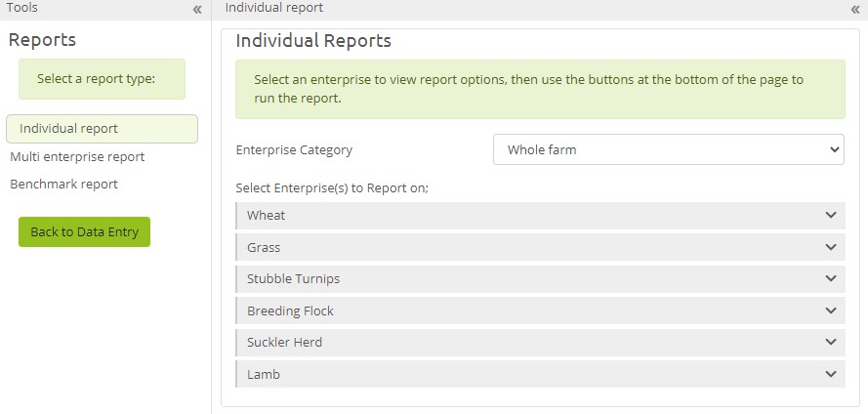Click the Reports heading in sidebar
The width and height of the screenshot is (868, 414).
[42, 40]
